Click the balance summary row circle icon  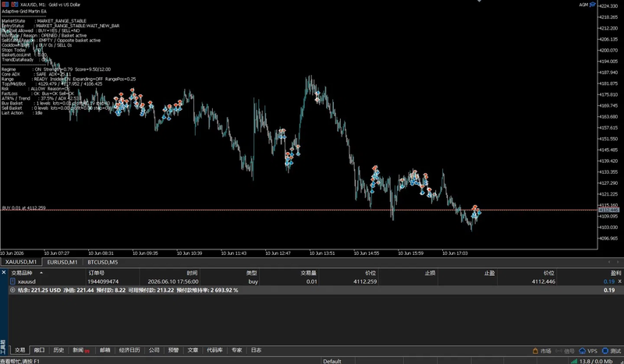(x=12, y=290)
